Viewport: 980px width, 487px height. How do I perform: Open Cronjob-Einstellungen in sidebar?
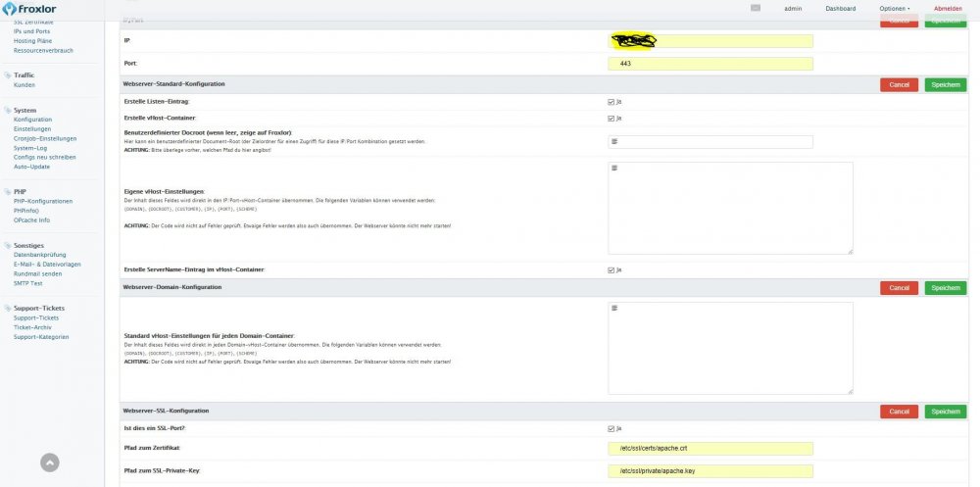tap(44, 139)
